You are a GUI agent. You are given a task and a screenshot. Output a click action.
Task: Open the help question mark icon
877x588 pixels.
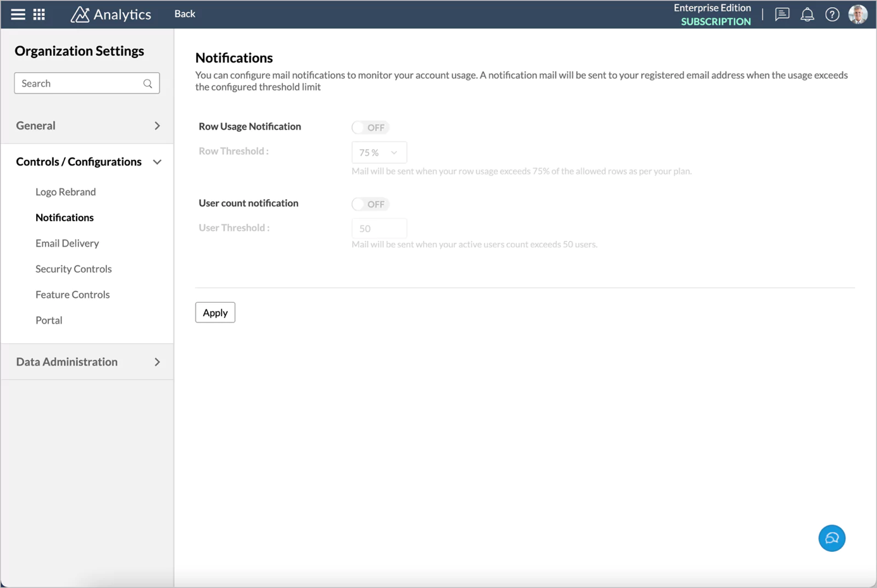(x=832, y=14)
